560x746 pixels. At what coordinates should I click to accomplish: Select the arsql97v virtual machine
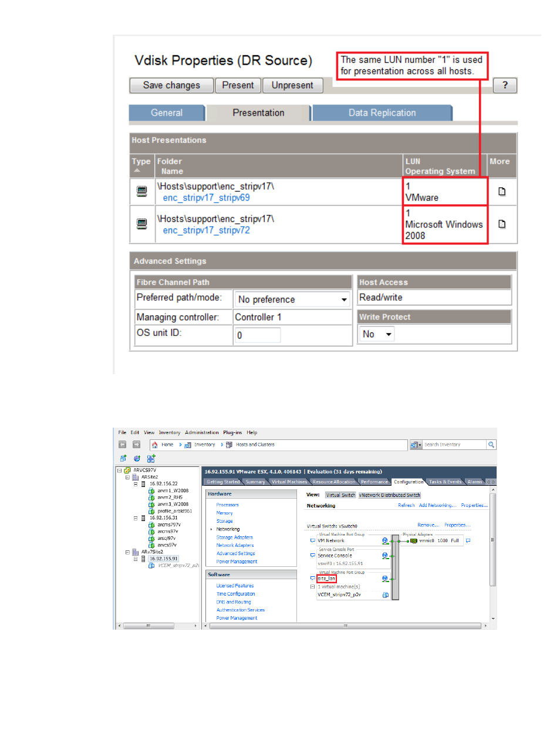tap(166, 538)
